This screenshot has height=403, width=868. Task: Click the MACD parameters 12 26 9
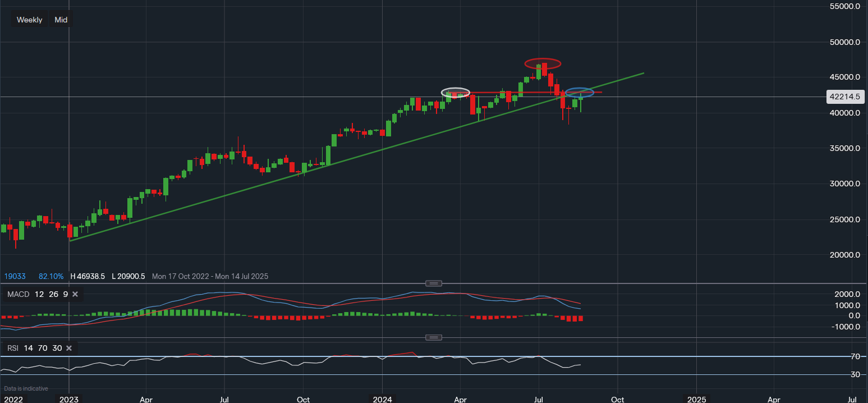pyautogui.click(x=50, y=294)
